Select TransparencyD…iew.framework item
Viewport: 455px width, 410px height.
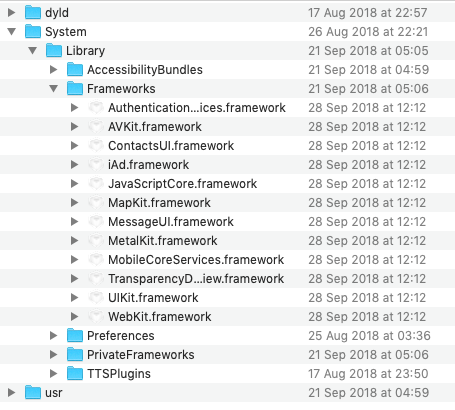[196, 279]
